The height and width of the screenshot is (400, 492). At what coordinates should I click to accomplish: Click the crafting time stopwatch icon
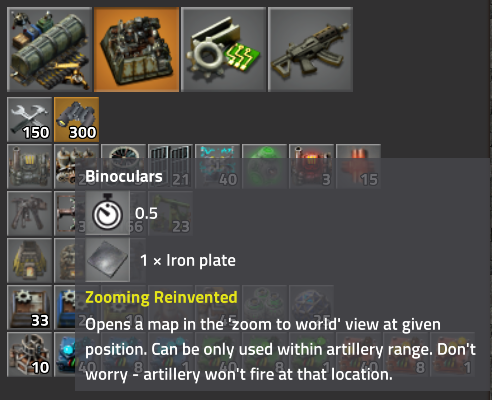click(108, 213)
